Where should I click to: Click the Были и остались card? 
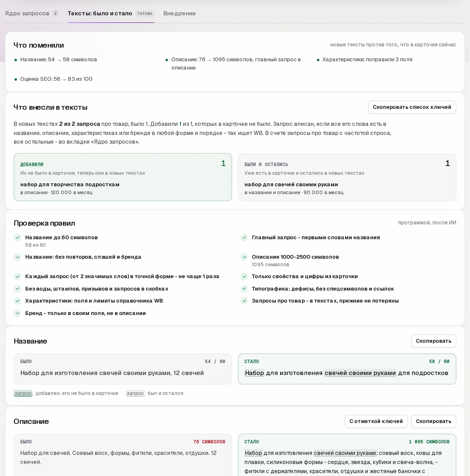[x=347, y=177]
